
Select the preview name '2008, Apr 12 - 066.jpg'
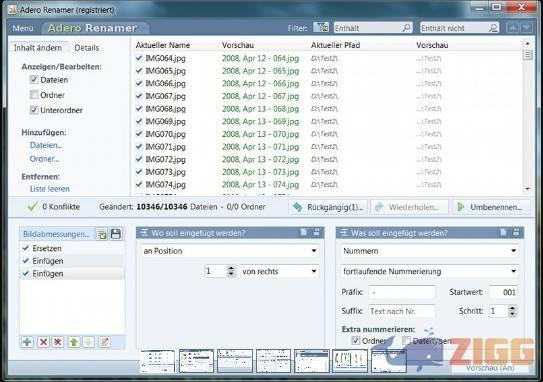[260, 83]
